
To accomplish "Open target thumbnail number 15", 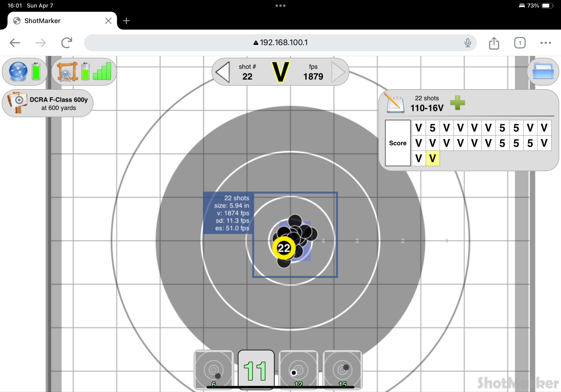I will [x=342, y=370].
